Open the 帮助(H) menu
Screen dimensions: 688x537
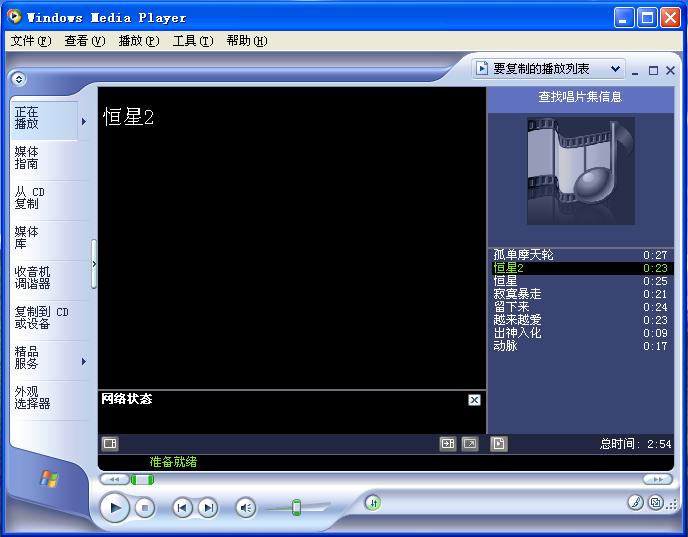point(247,41)
